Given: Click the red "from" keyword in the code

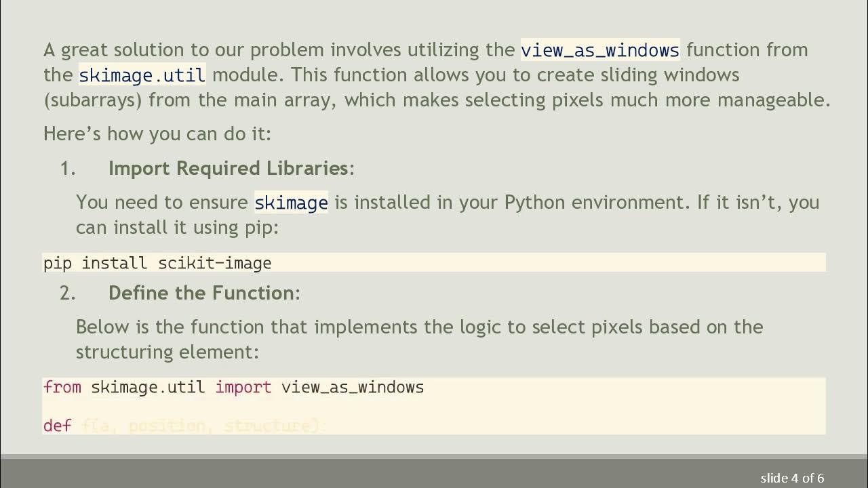Looking at the screenshot, I should coord(62,388).
